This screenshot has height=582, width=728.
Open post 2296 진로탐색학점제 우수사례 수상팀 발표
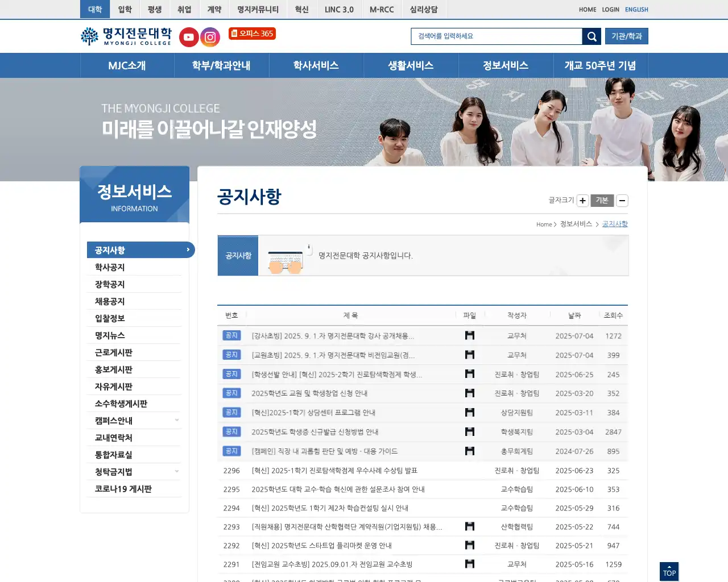pyautogui.click(x=334, y=471)
